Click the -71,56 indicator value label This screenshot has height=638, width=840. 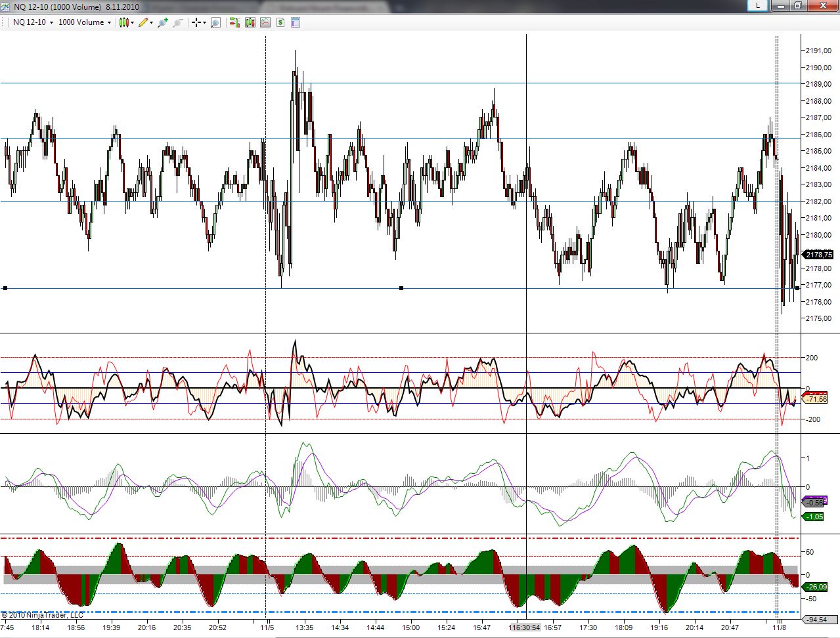click(x=815, y=399)
